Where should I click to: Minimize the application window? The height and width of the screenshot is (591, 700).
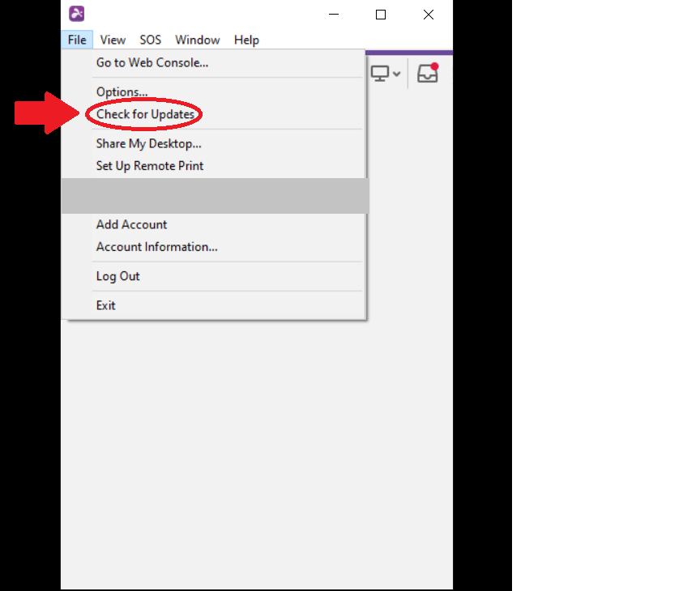pyautogui.click(x=334, y=15)
